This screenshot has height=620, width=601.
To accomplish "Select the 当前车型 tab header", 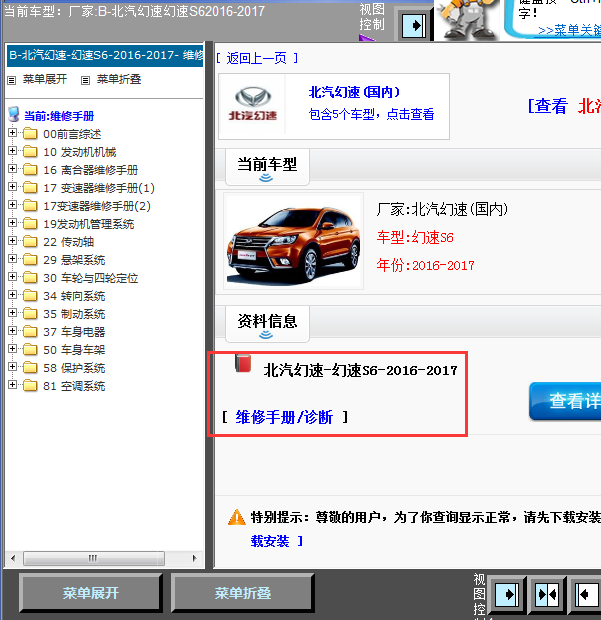I will tap(267, 167).
